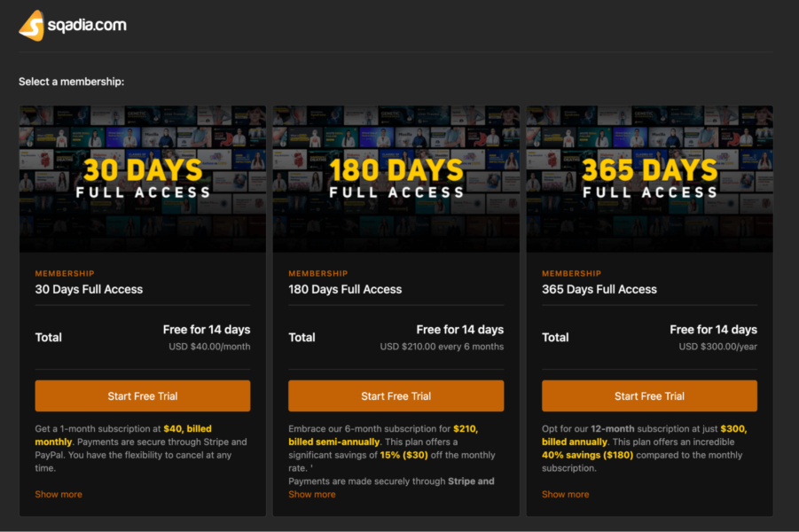Screen dimensions: 799x532
Task: Click the USD $300.00/year price text
Action: 717,347
